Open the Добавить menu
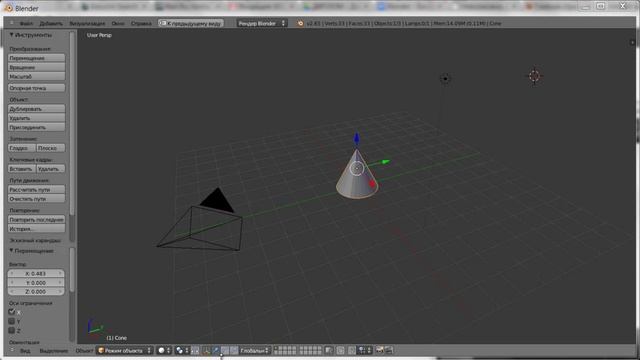Viewport: 640px width, 360px height. coord(51,23)
